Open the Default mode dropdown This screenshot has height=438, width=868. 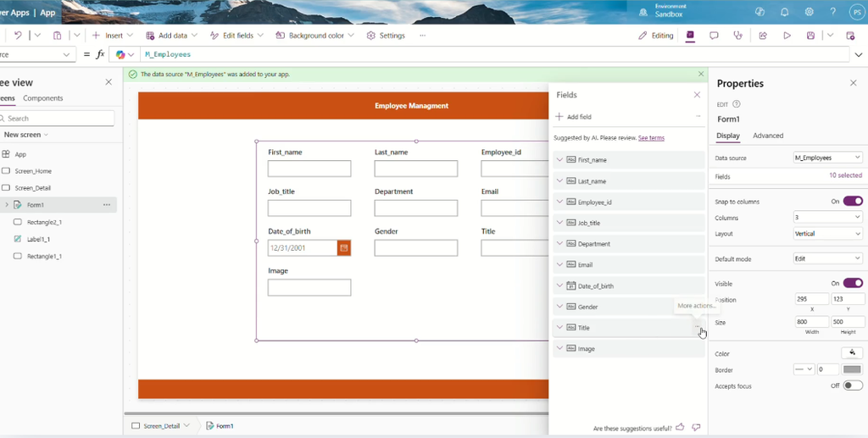pos(827,258)
